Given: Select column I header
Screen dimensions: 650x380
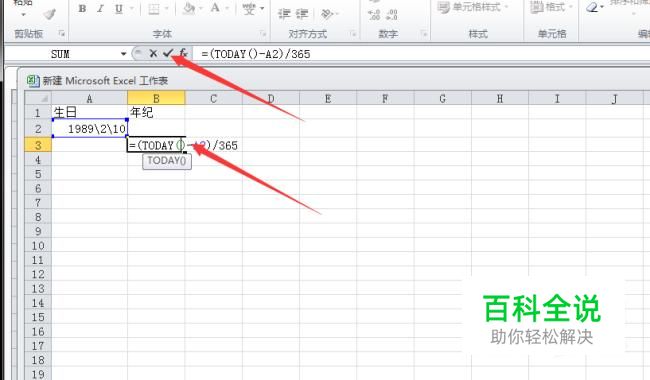Looking at the screenshot, I should coord(557,99).
